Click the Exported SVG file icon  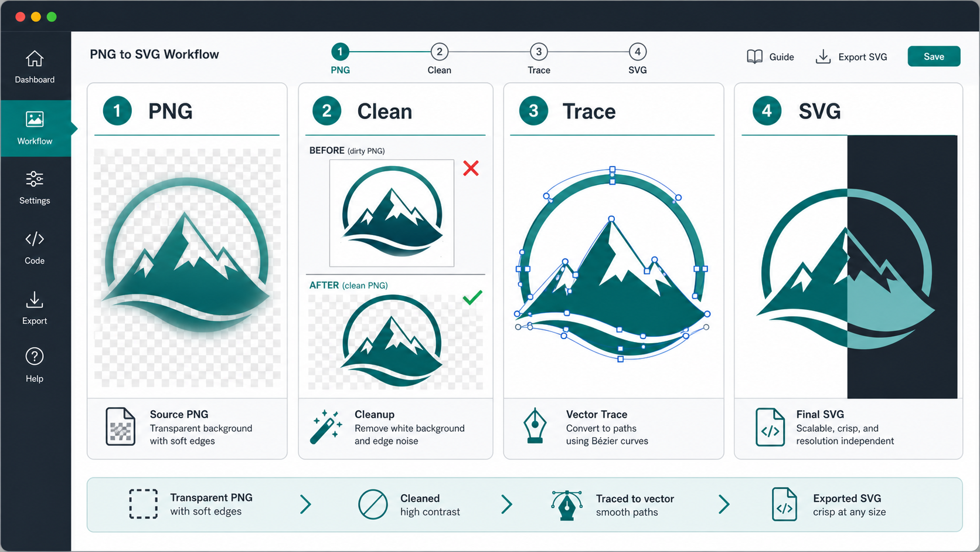click(x=784, y=504)
